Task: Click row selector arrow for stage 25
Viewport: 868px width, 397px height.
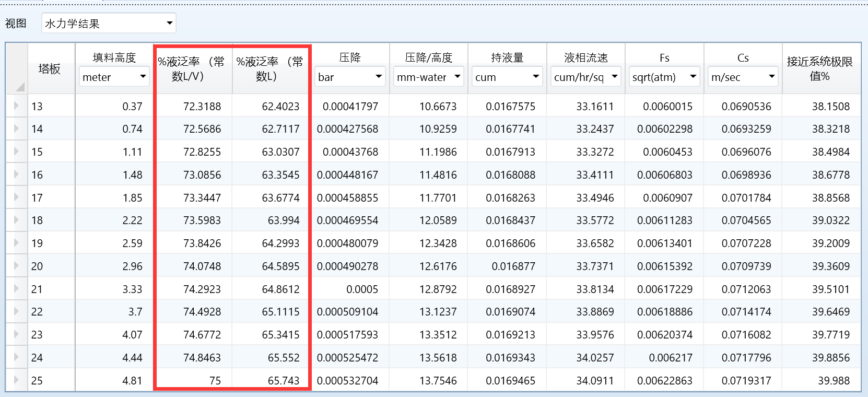Action: [x=17, y=380]
